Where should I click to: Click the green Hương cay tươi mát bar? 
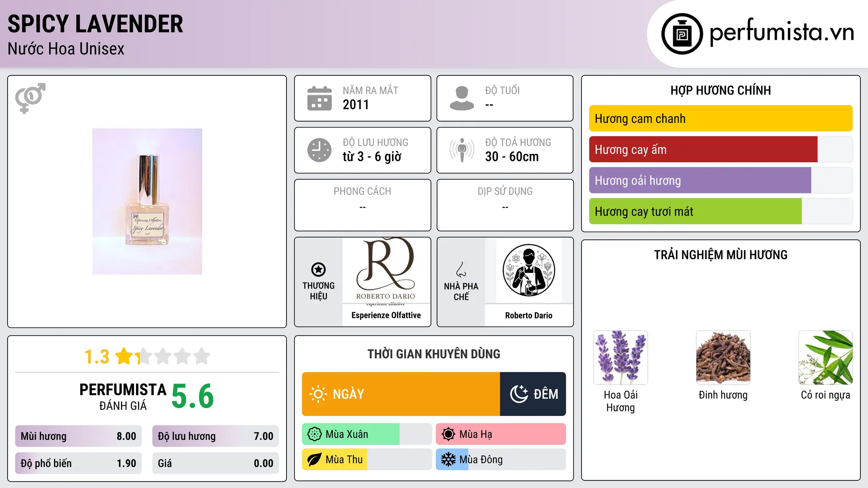coord(696,211)
